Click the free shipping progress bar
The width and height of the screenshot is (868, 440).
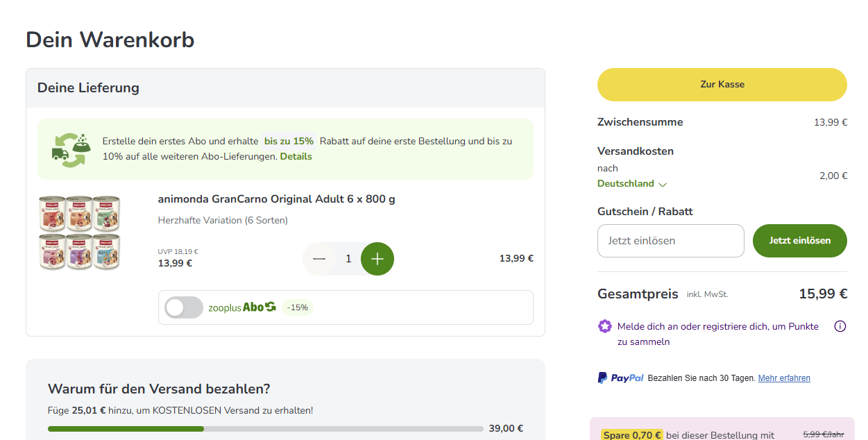[x=266, y=429]
